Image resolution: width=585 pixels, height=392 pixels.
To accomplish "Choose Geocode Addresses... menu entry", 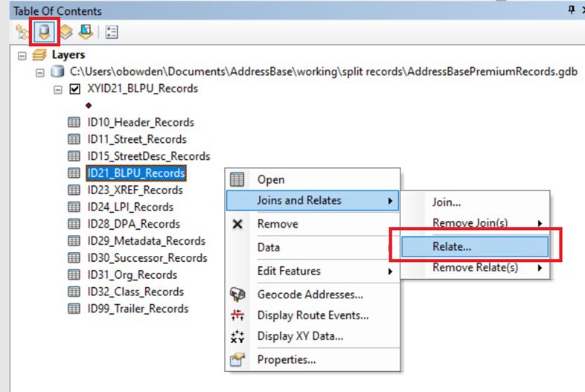I will pos(313,295).
